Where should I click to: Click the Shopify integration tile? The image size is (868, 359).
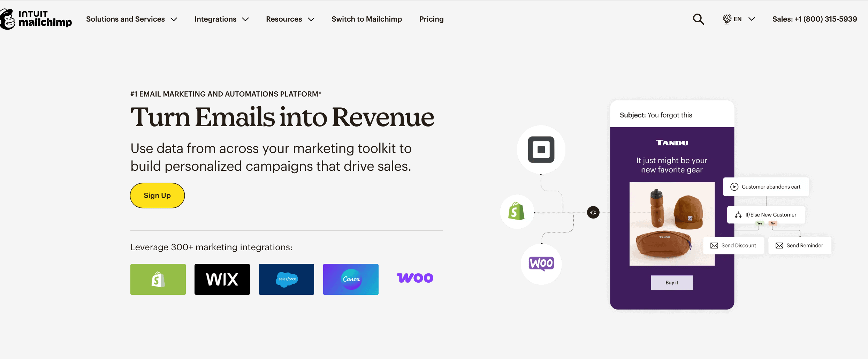pyautogui.click(x=158, y=279)
